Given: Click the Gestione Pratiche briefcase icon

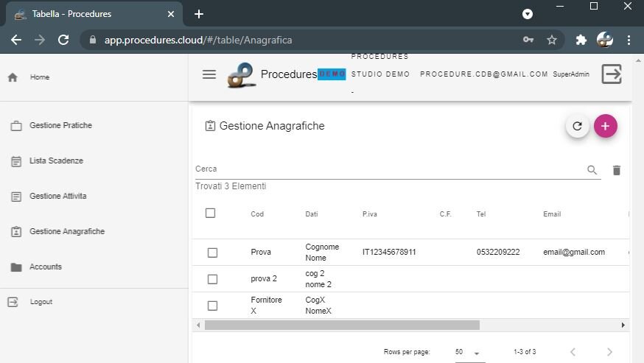Looking at the screenshot, I should pos(16,126).
